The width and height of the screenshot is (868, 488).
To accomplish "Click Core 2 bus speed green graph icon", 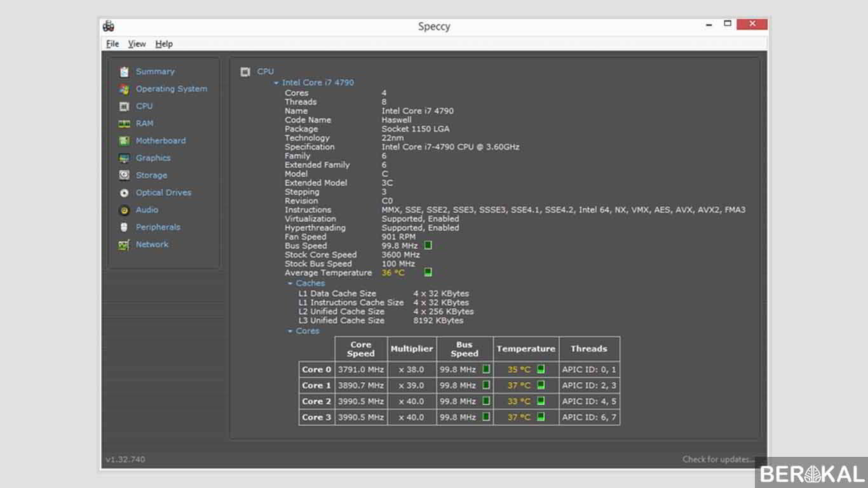I will [486, 401].
